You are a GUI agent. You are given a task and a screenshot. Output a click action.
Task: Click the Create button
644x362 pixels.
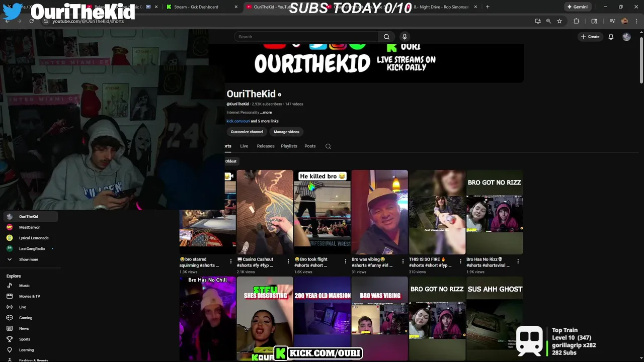(x=590, y=37)
